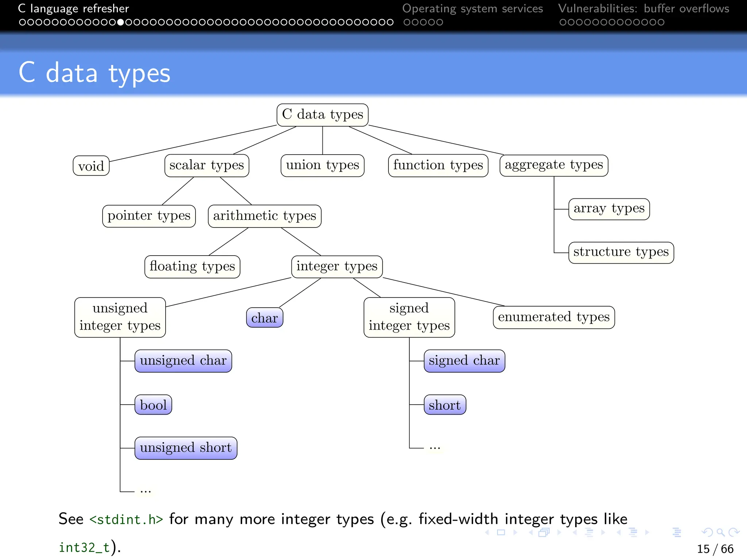Click the presentation outline icon left of undo arrow
747x560 pixels.
[x=677, y=533]
